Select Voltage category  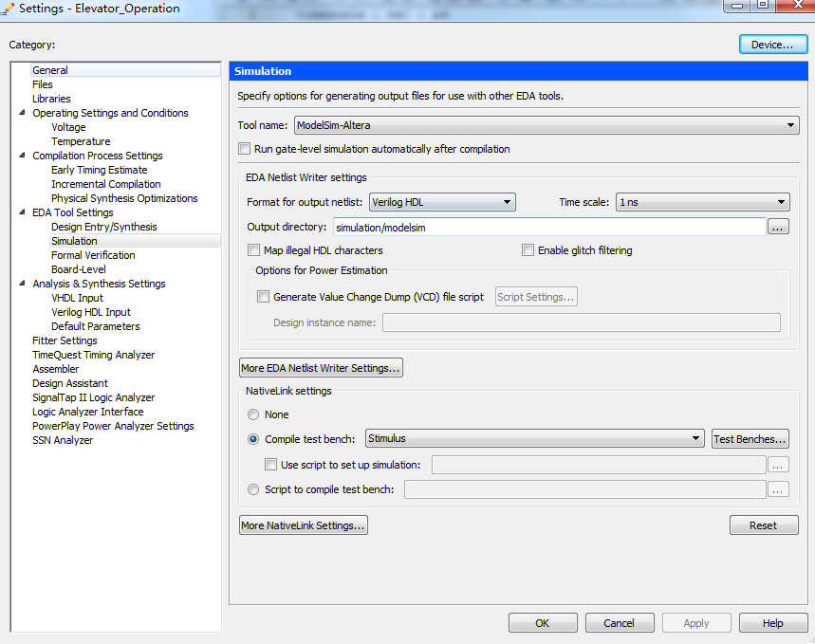[x=68, y=127]
